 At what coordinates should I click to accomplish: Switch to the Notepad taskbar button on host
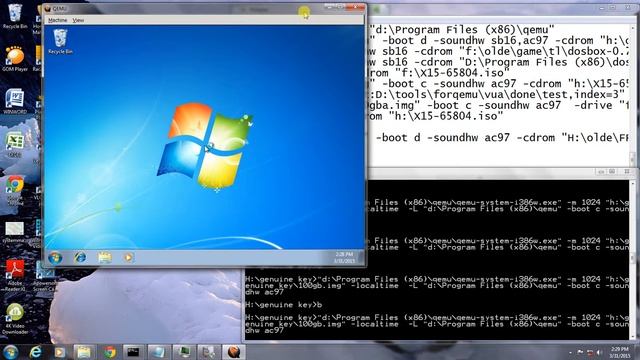click(x=158, y=352)
